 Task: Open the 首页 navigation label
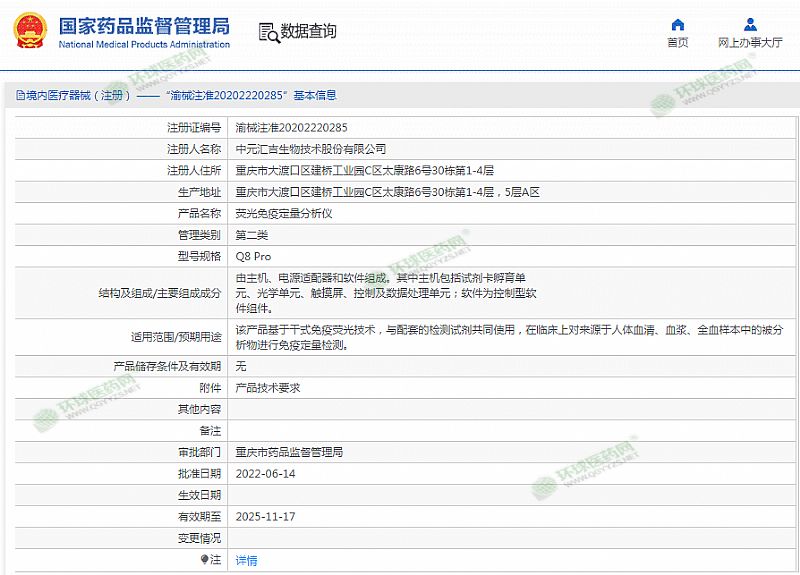678,43
